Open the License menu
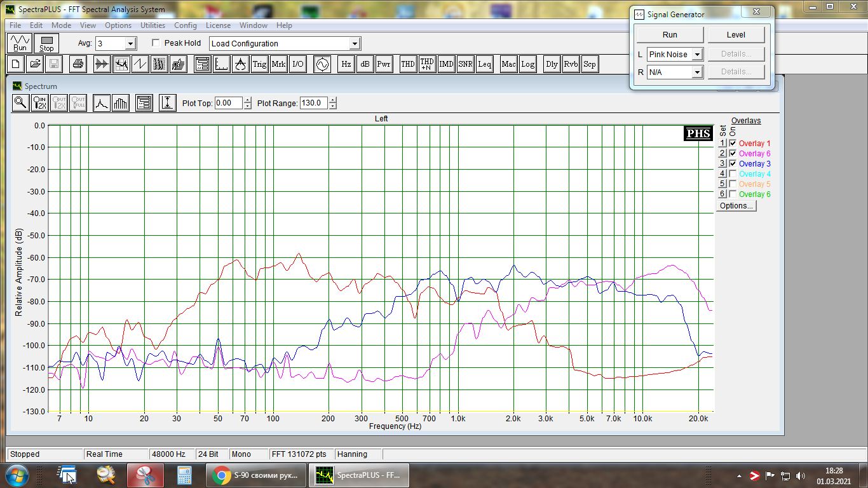This screenshot has height=488, width=868. 218,25
